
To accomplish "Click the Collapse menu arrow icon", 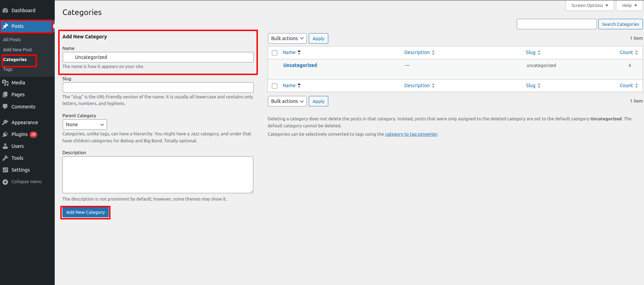I will tap(5, 182).
